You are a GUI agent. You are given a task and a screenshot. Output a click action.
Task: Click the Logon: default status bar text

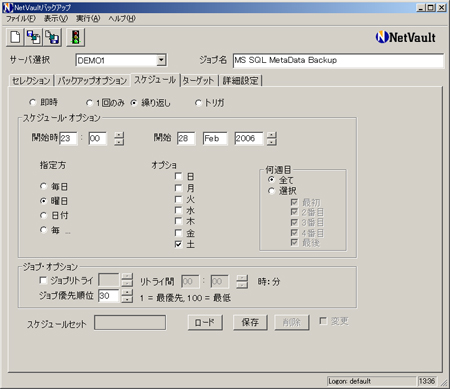350,381
